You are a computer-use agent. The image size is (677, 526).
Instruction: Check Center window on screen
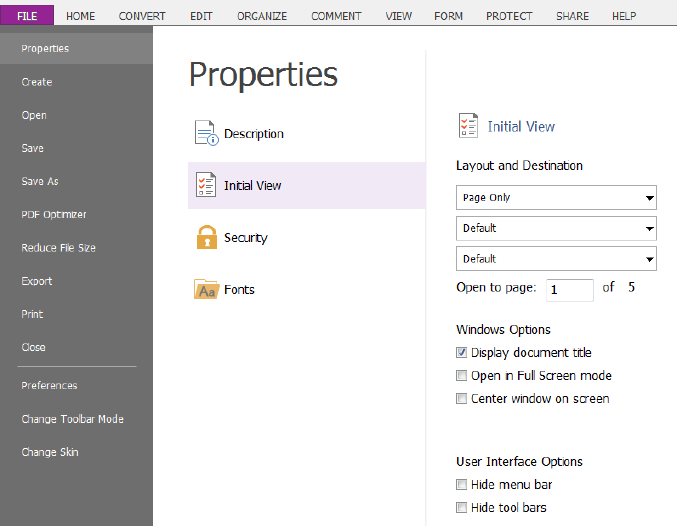point(462,398)
